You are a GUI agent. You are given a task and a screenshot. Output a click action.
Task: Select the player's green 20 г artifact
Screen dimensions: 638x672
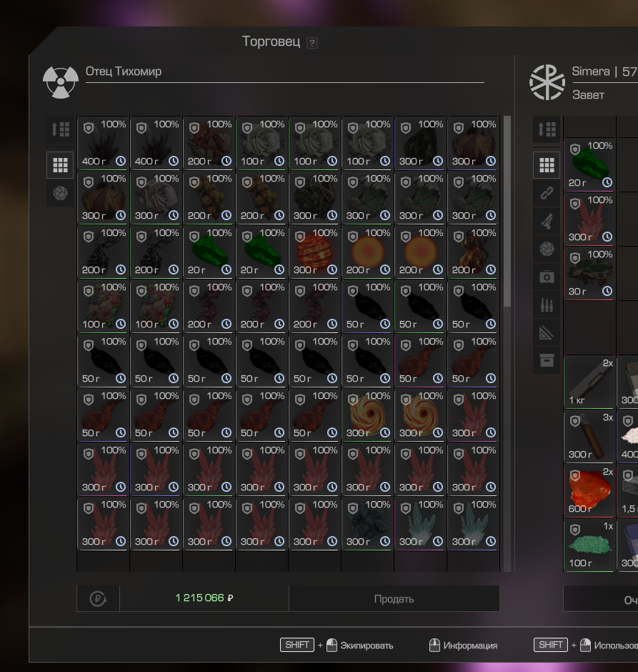[589, 165]
